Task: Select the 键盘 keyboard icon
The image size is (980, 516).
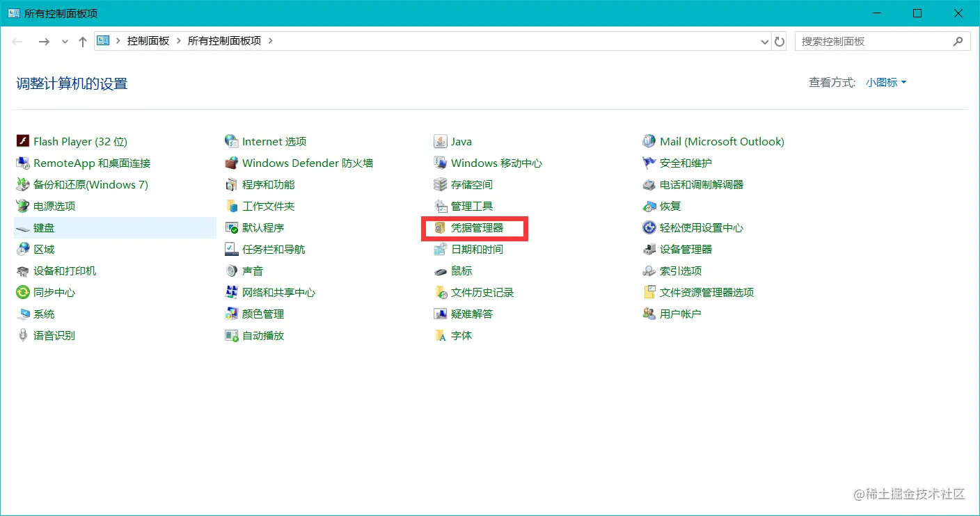Action: coord(22,227)
